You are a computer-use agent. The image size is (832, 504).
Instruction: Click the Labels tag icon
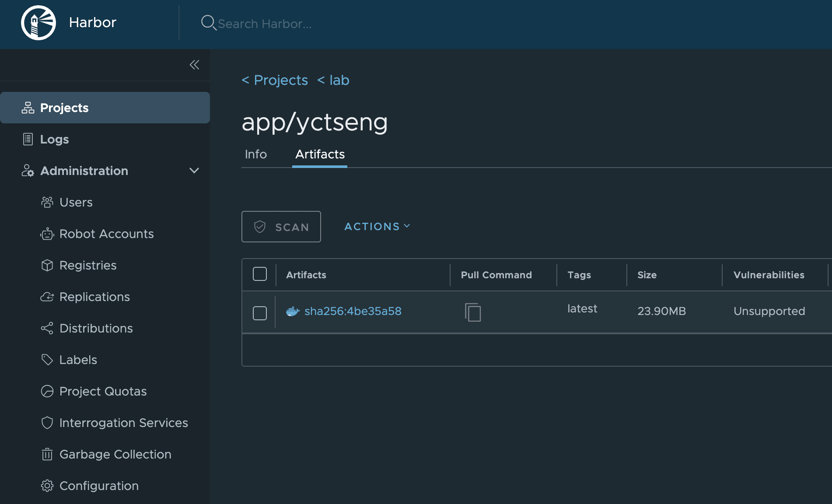47,360
